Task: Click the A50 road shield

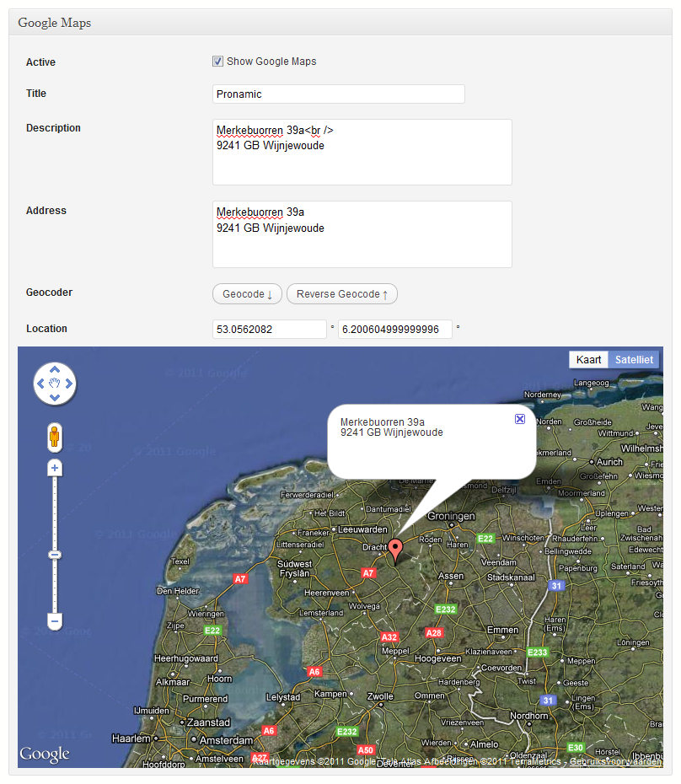Action: pyautogui.click(x=366, y=750)
